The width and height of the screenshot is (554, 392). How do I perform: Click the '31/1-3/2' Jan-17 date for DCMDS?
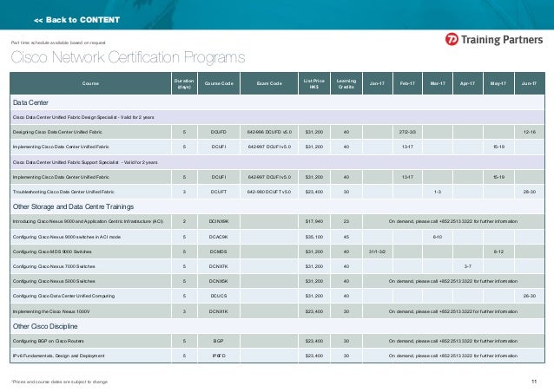pyautogui.click(x=377, y=252)
